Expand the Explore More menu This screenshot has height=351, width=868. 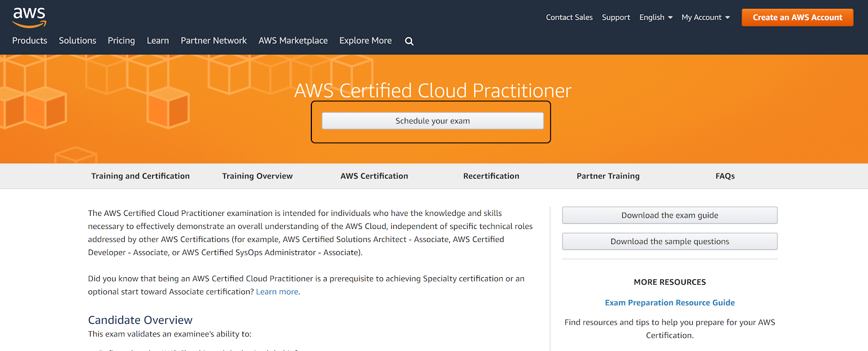coord(365,41)
